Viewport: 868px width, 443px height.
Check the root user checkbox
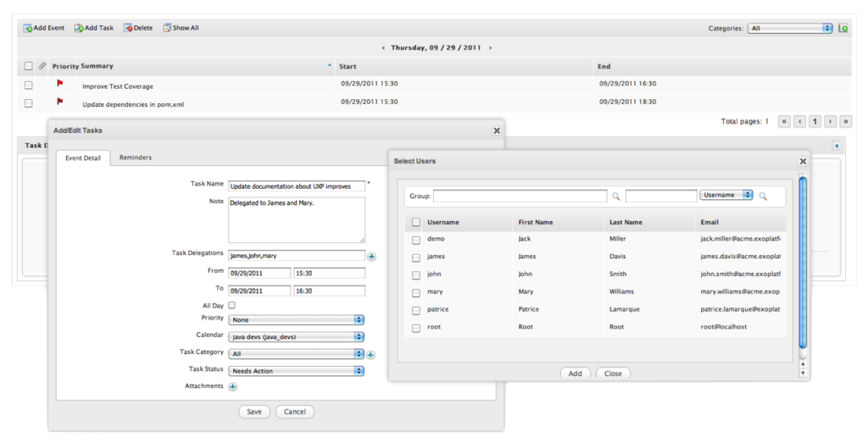pos(416,329)
